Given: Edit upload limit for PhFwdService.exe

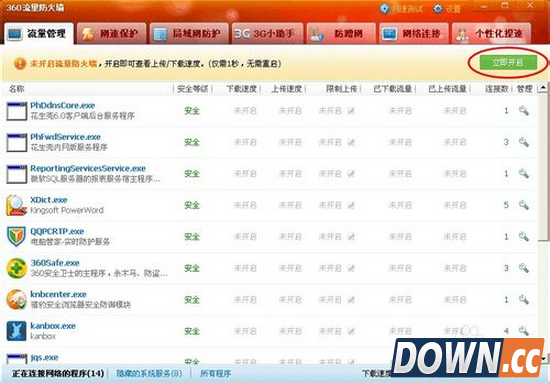Looking at the screenshot, I should point(351,142).
